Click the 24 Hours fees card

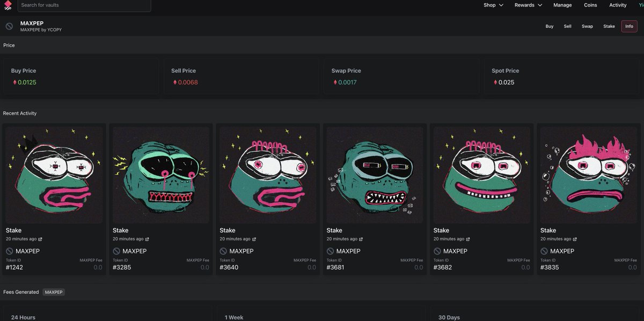coord(107,313)
